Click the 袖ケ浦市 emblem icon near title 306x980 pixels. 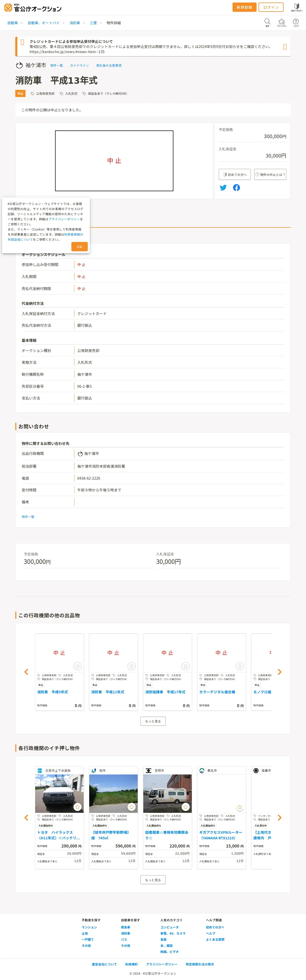[19, 65]
